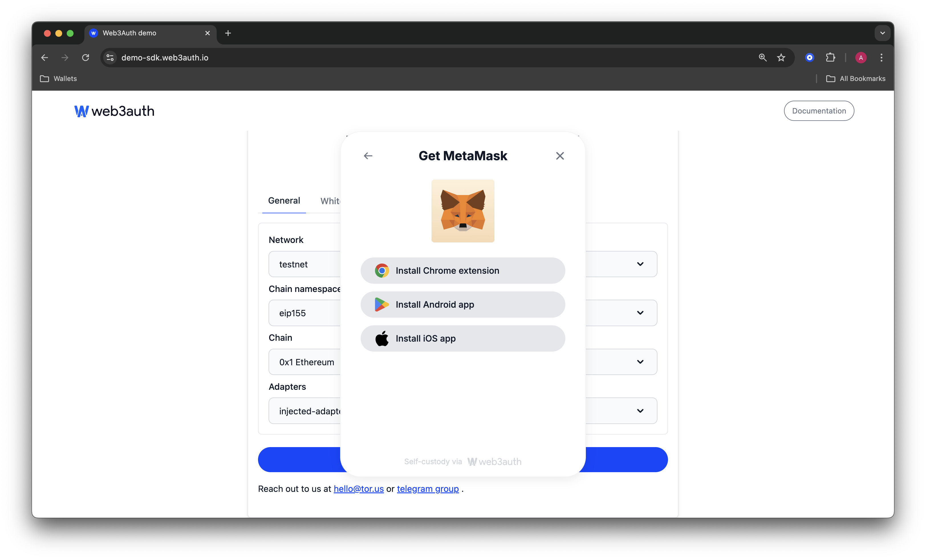
Task: Expand the Chain 0x1 Ethereum dropdown
Action: [639, 361]
